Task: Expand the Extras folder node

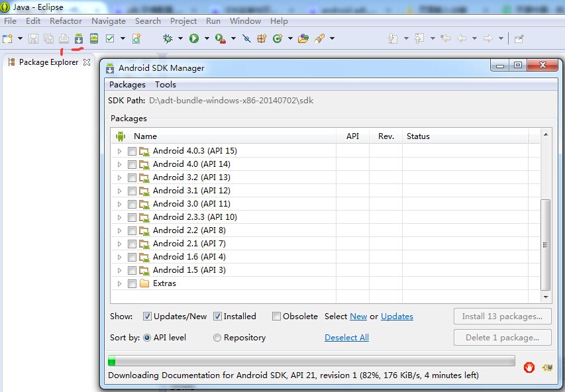Action: pyautogui.click(x=119, y=284)
